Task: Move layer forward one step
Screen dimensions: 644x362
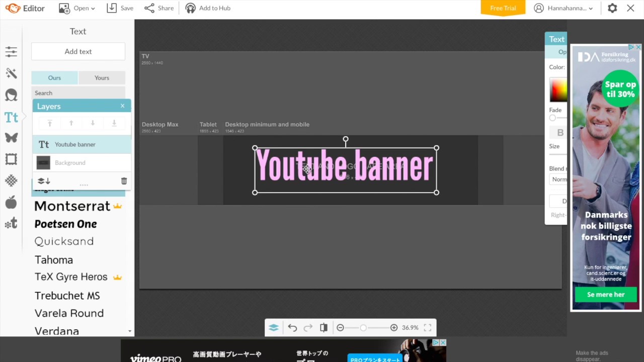Action: click(x=71, y=123)
